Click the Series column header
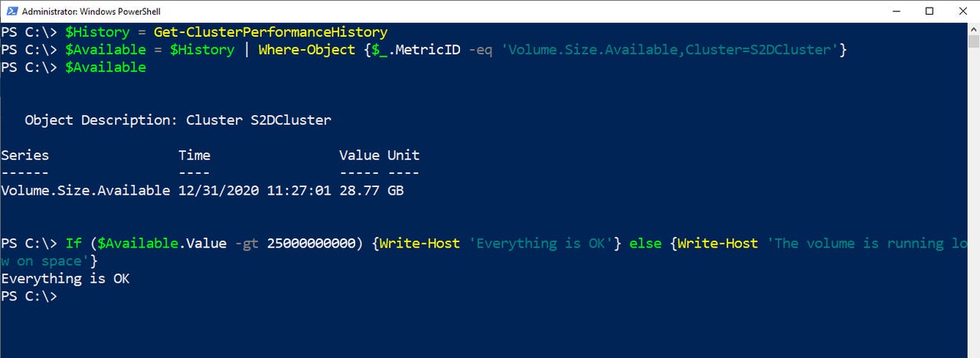 [24, 155]
